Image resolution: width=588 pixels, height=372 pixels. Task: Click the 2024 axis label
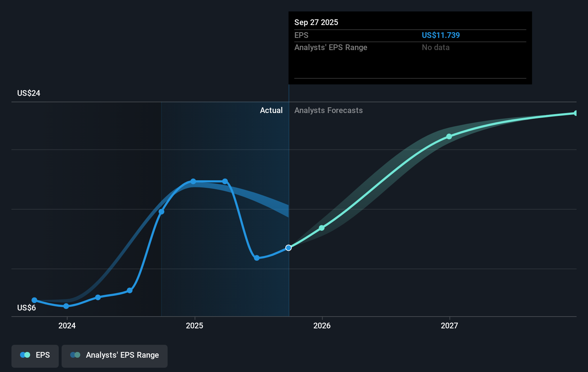[x=67, y=325]
